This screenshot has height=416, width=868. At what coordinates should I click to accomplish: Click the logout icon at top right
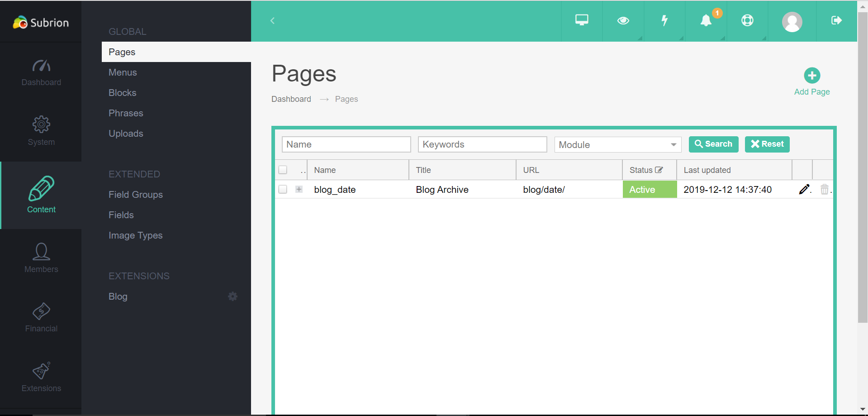(x=836, y=20)
